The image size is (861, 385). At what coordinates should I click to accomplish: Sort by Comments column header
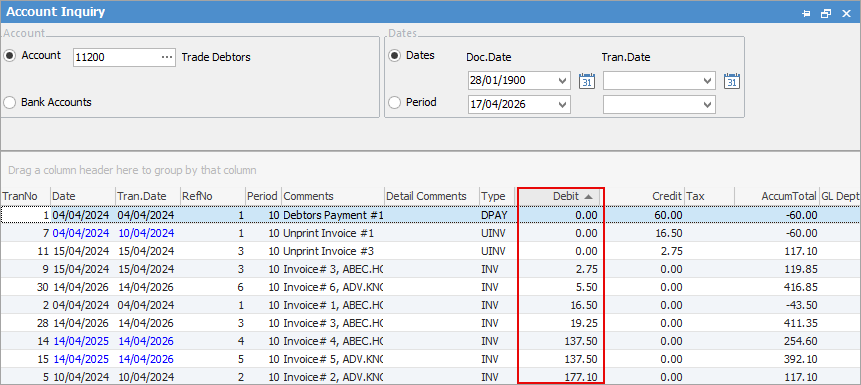[332, 196]
